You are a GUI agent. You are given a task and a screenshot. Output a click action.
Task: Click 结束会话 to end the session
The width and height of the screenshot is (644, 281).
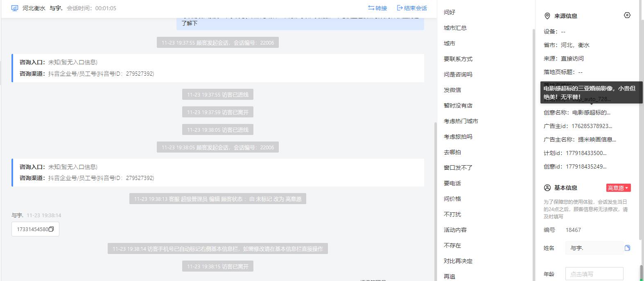[x=412, y=8]
